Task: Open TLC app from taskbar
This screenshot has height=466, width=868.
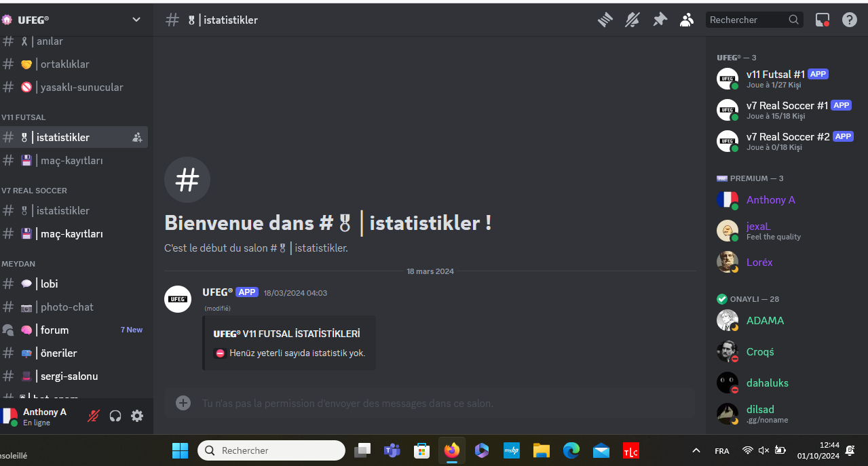Action: coord(631,450)
